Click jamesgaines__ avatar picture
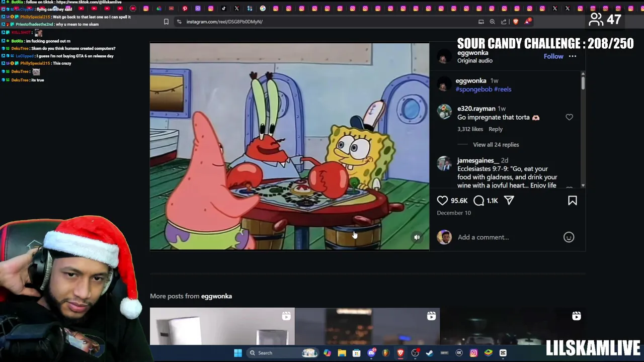Viewport: 644px width, 362px height. [x=444, y=163]
